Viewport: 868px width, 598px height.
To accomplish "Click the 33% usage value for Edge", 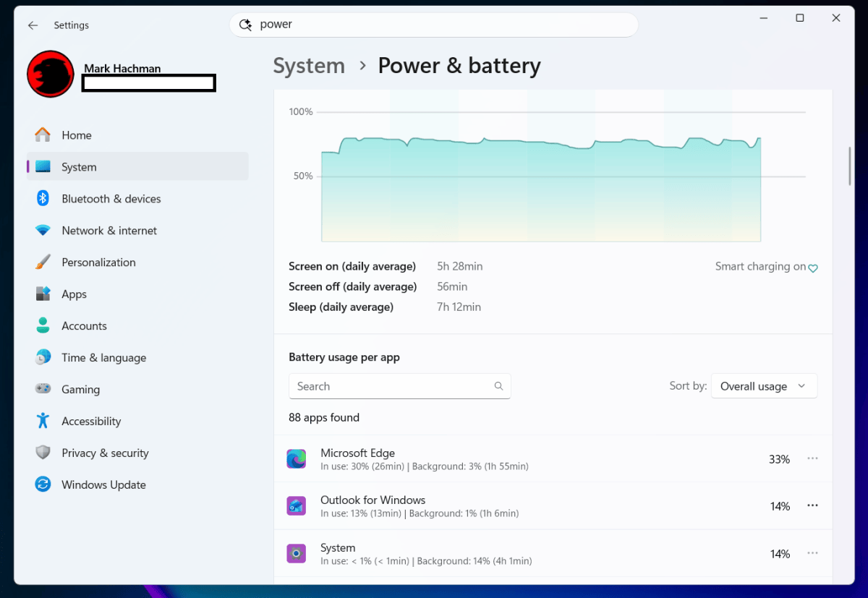I will tap(779, 459).
